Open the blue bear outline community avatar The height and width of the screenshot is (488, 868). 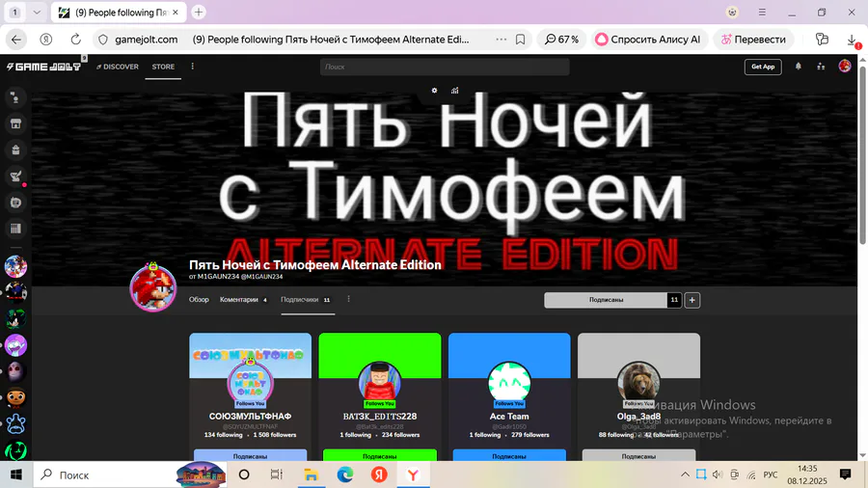coord(15,424)
